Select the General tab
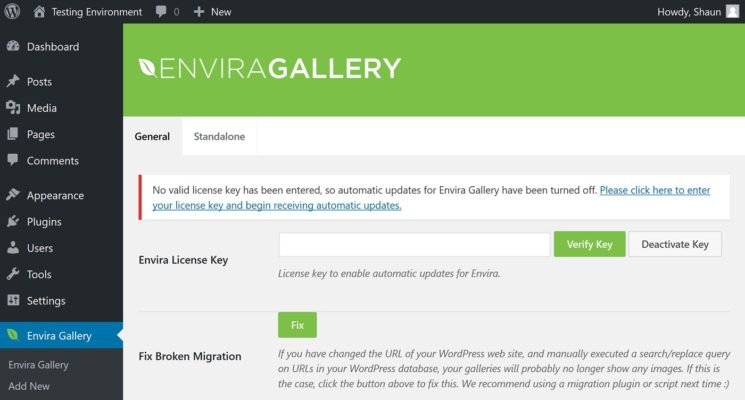The width and height of the screenshot is (745, 400). (x=152, y=136)
